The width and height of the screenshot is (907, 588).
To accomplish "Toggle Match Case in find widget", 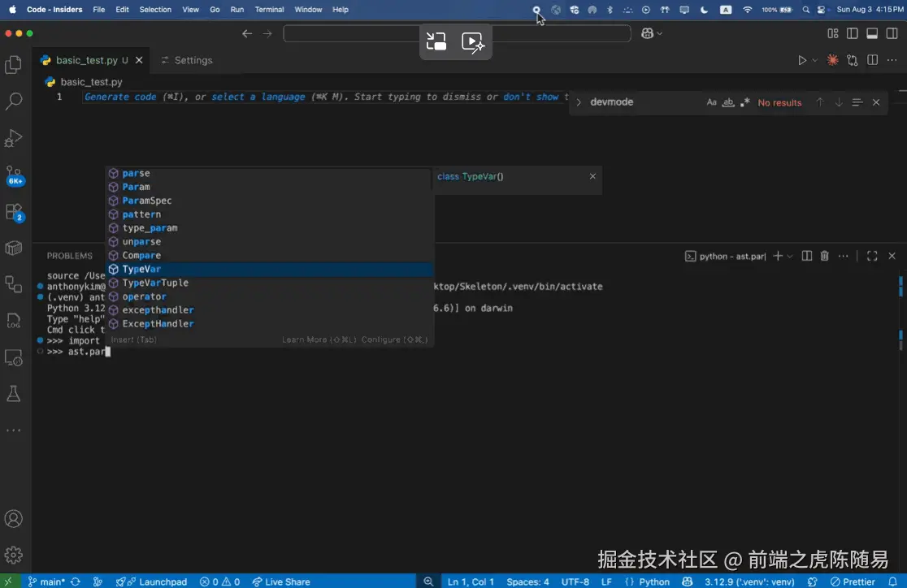I will (712, 102).
